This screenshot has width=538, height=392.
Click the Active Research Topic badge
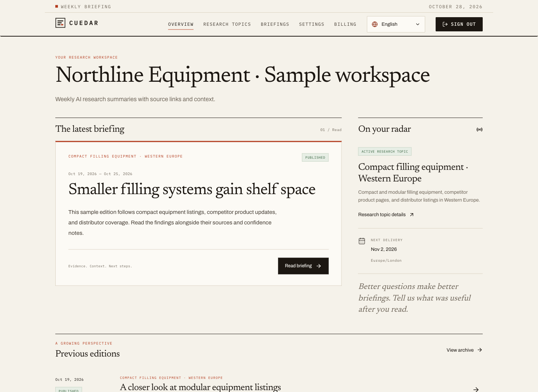(x=385, y=152)
